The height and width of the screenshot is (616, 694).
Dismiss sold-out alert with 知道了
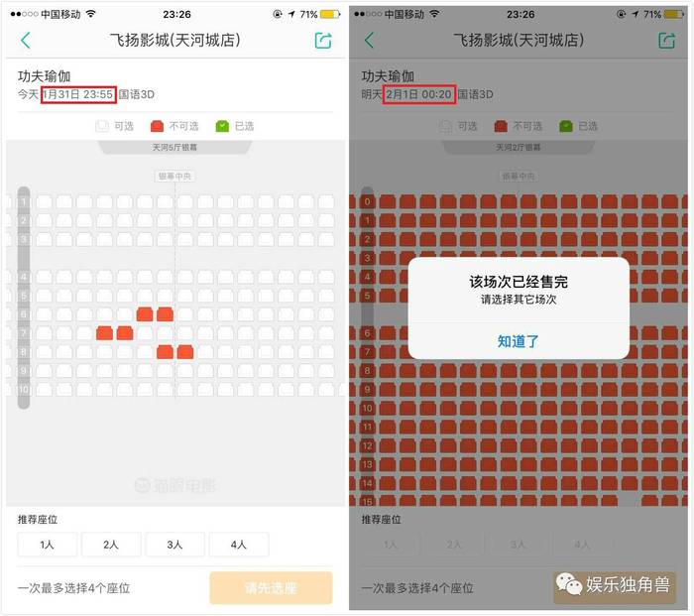(x=519, y=341)
